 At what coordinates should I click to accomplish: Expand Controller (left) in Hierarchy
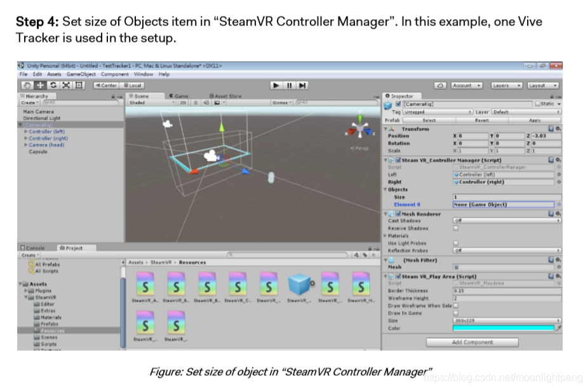click(x=26, y=132)
